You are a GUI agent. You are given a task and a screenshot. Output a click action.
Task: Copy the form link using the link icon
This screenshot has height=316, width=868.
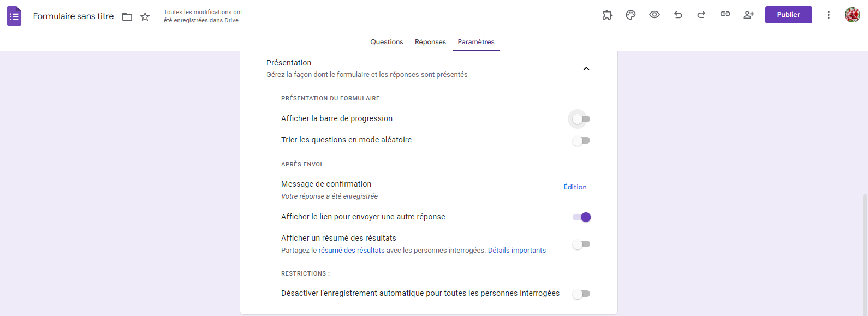[726, 15]
